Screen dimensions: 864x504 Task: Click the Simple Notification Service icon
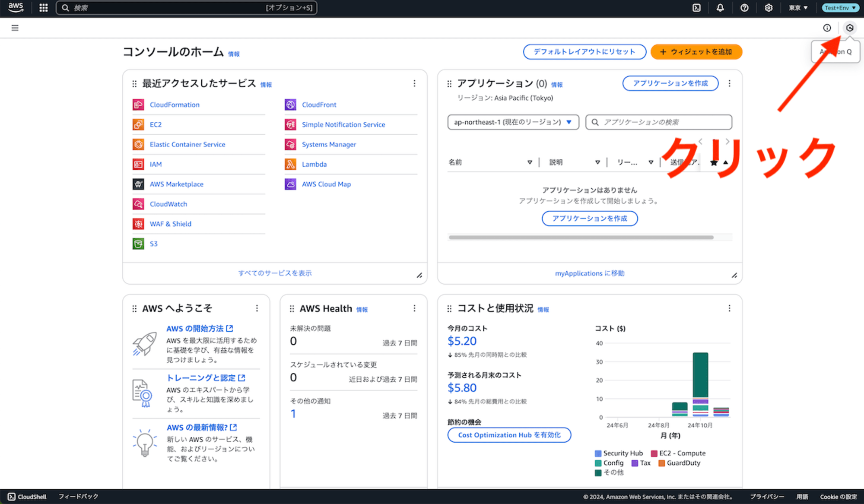(290, 124)
